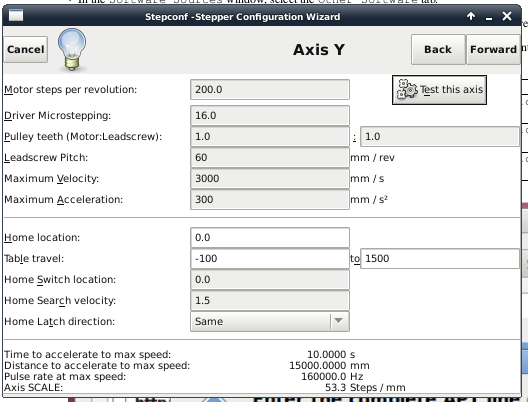
Task: Go Forward to the next wizard page
Action: click(493, 49)
